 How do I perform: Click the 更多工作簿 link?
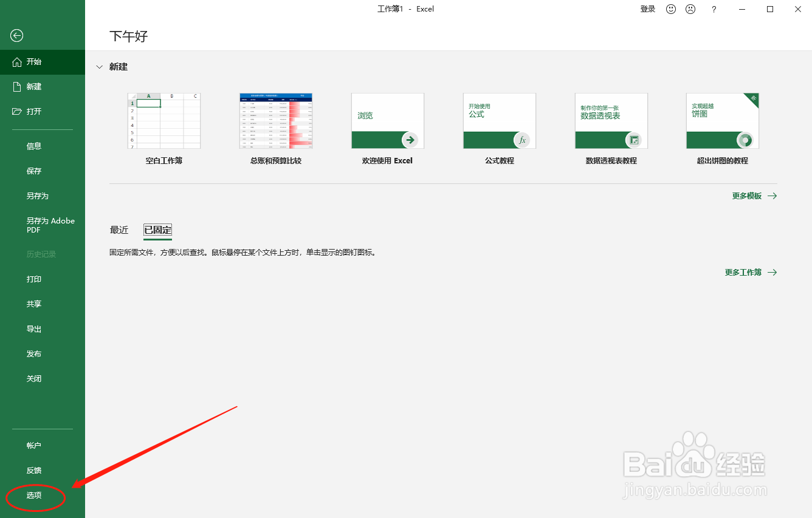743,273
